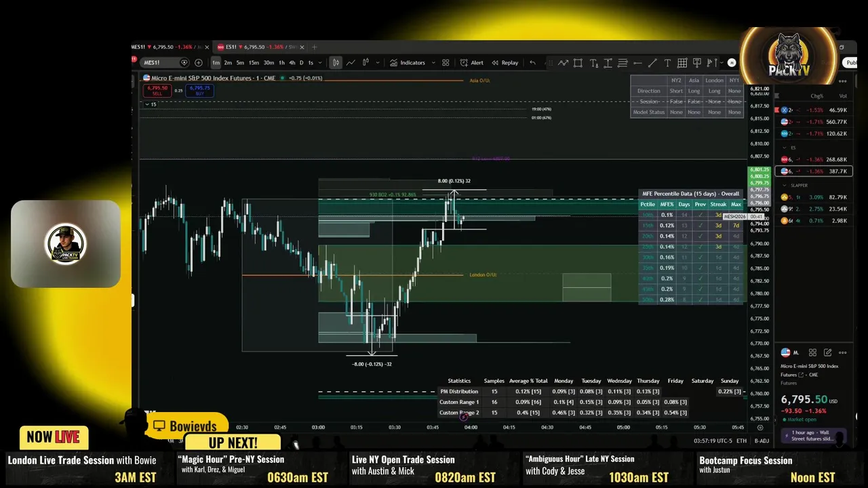Image resolution: width=868 pixels, height=488 pixels.
Task: Close the ES1! browser tab
Action: (302, 47)
